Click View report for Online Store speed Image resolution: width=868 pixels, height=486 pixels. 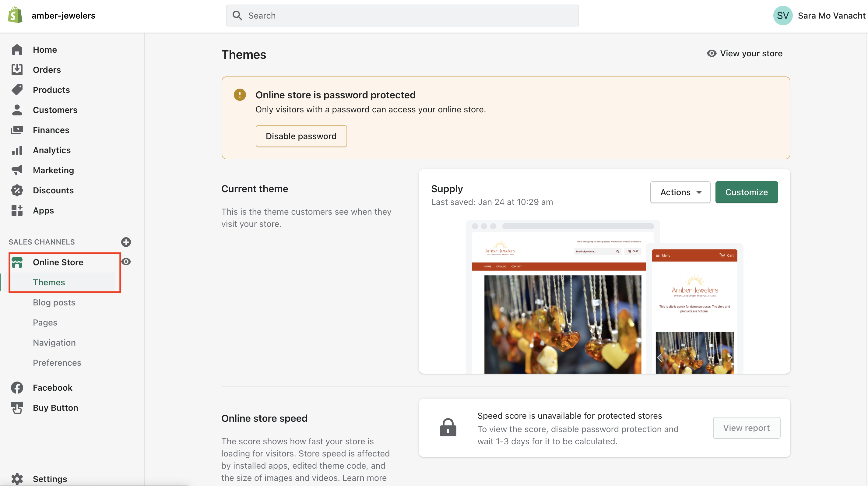pos(746,428)
